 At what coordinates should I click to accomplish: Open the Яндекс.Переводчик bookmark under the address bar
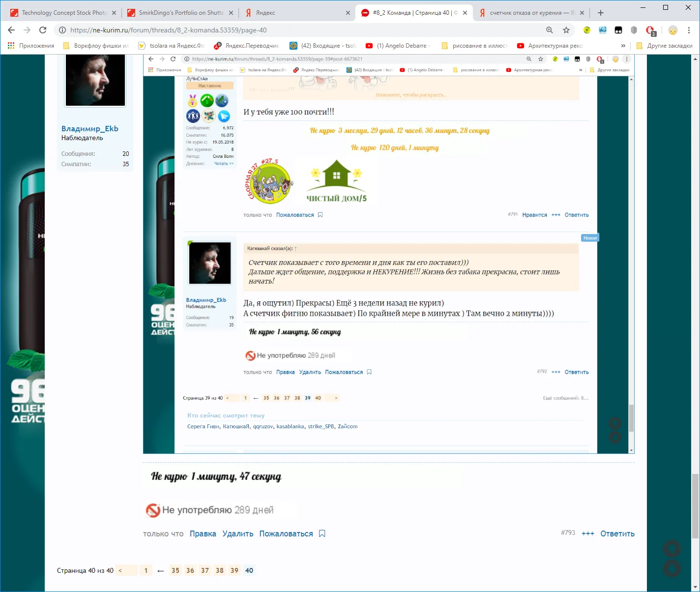[x=246, y=46]
